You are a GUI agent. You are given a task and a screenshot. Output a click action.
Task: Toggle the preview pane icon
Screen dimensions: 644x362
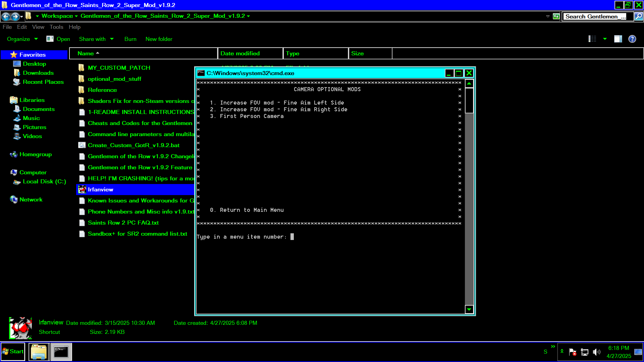[x=618, y=39]
